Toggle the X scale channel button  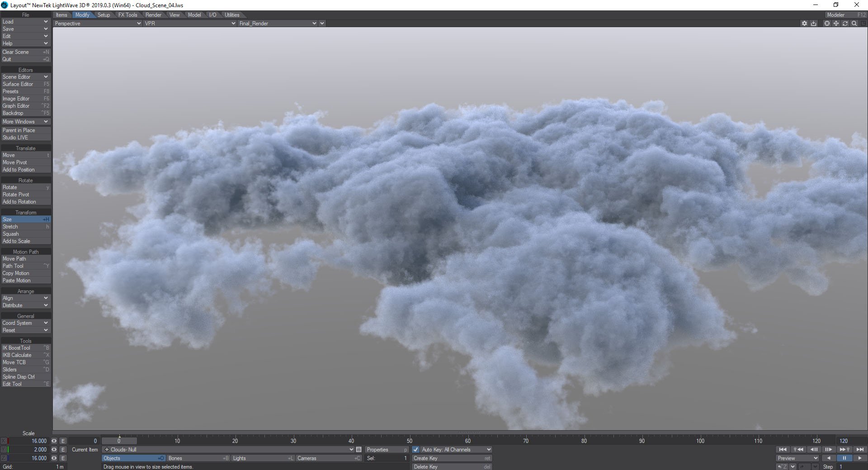tap(4, 441)
